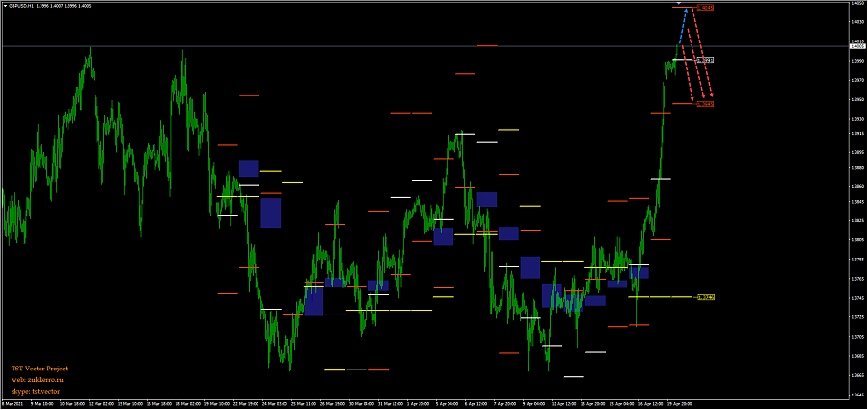Screen dimensions: 868x410
Task: Click the current price tag 1.4005 on scale
Action: click(857, 46)
